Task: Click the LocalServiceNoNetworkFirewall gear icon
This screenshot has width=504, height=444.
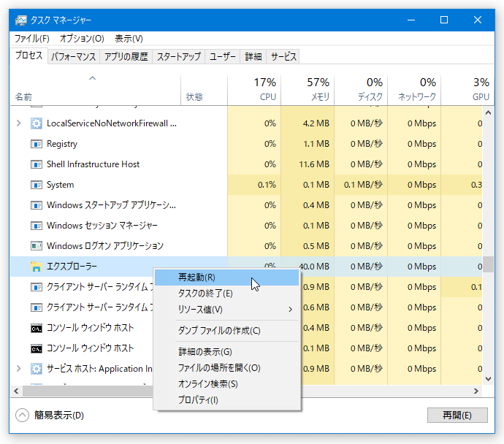Action: click(x=37, y=123)
